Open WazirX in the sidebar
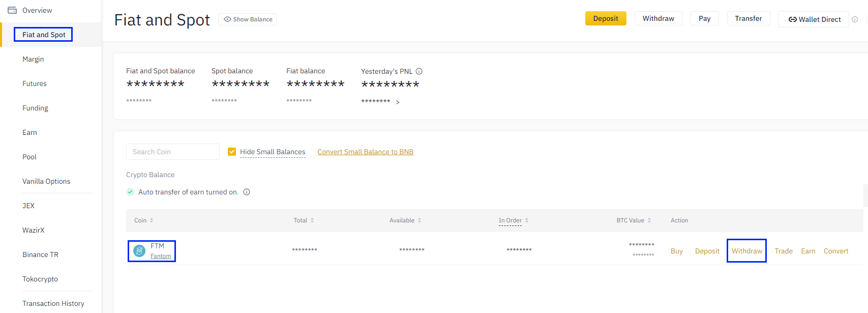 34,230
